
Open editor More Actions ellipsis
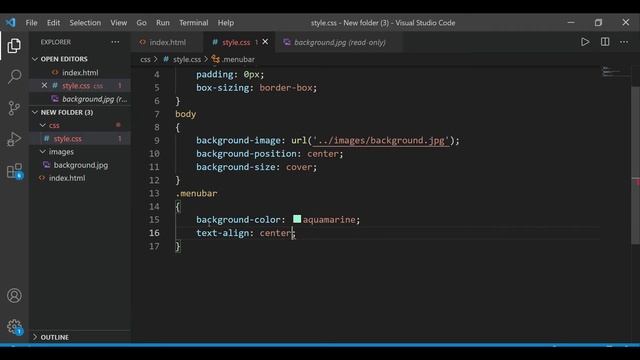[x=624, y=42]
